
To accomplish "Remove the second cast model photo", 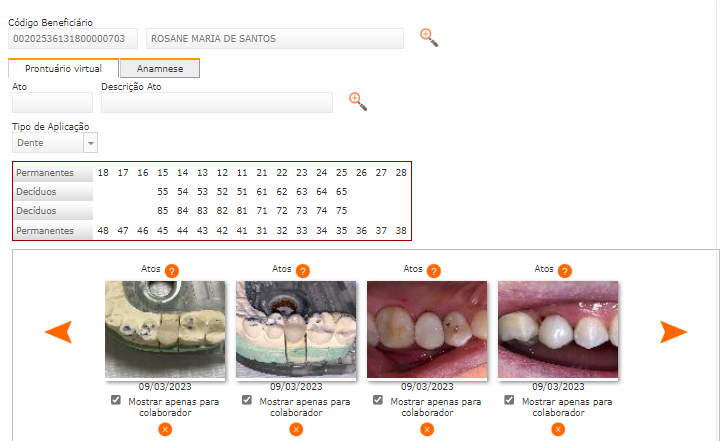I will point(296,430).
